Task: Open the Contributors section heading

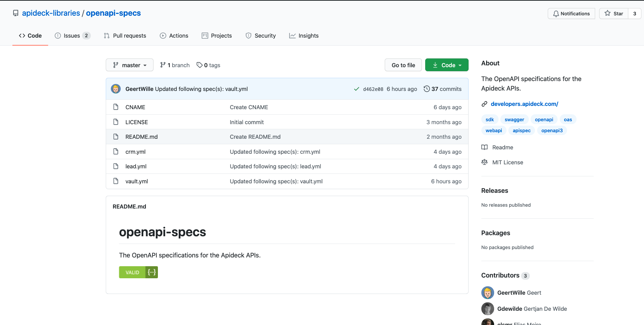Action: pos(500,275)
